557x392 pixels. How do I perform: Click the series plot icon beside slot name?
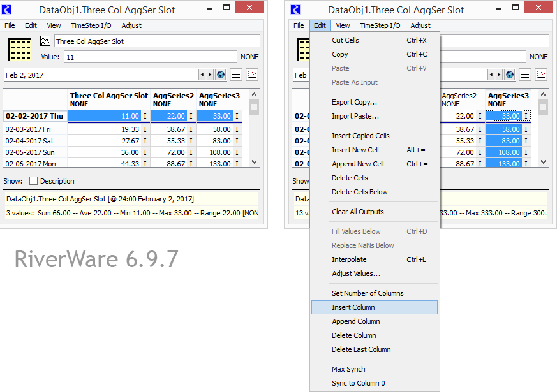45,41
